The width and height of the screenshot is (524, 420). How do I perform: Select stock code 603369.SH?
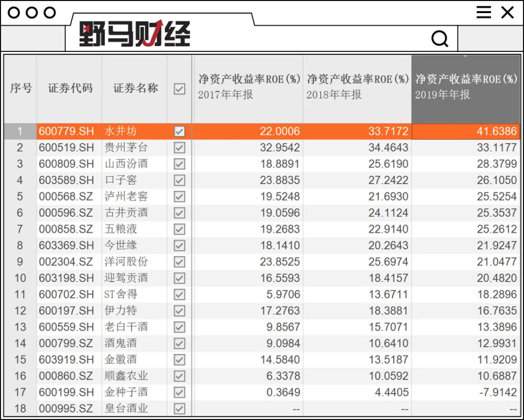(x=67, y=246)
